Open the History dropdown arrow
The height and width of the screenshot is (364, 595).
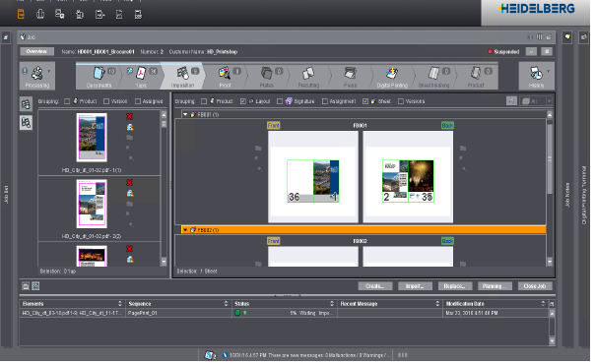[549, 71]
